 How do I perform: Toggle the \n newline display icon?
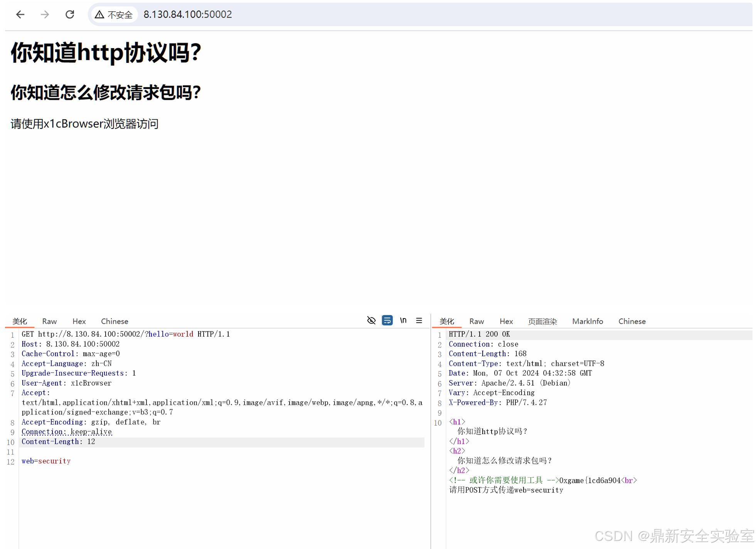[403, 320]
